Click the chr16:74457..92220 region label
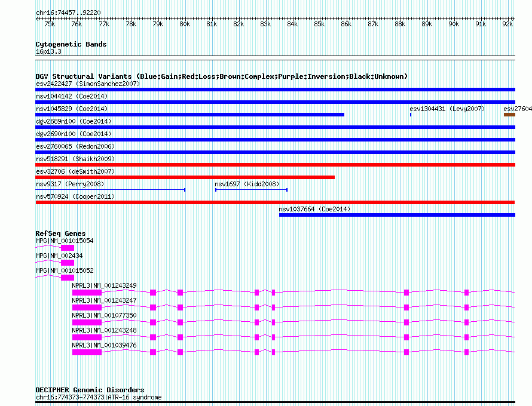This screenshot has width=532, height=406. coord(68,13)
